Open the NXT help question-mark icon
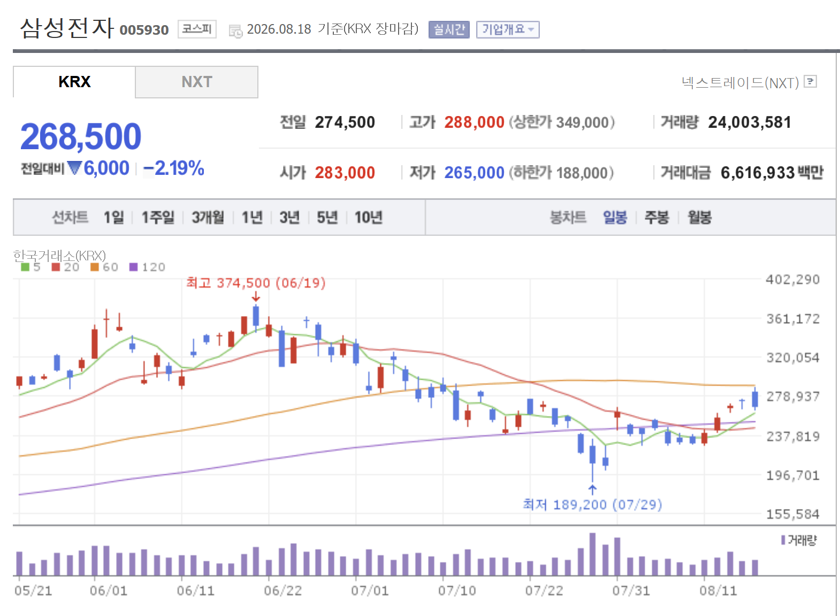Image resolution: width=840 pixels, height=616 pixels. 811,81
